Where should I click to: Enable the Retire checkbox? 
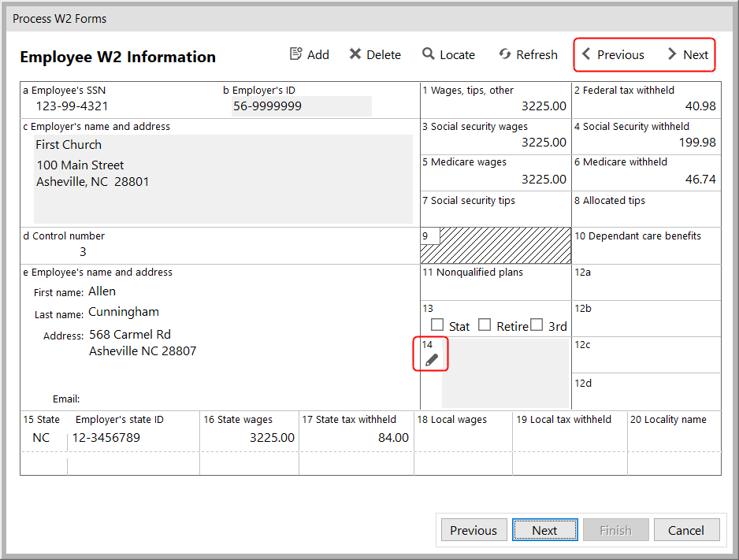[x=485, y=325]
